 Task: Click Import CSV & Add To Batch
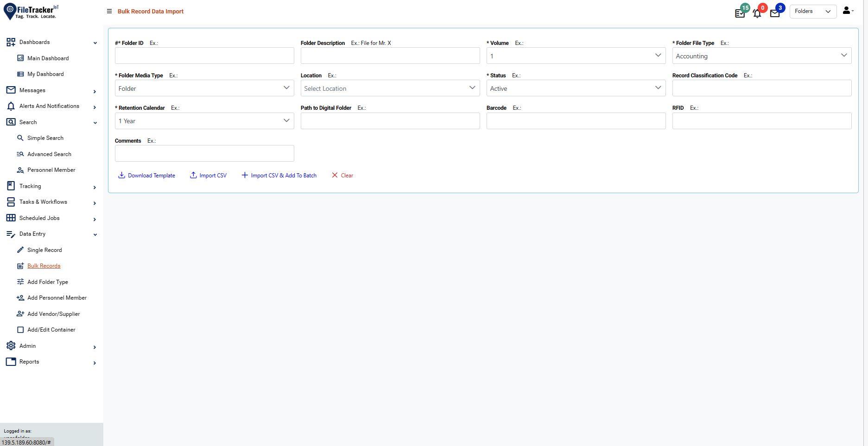[279, 175]
